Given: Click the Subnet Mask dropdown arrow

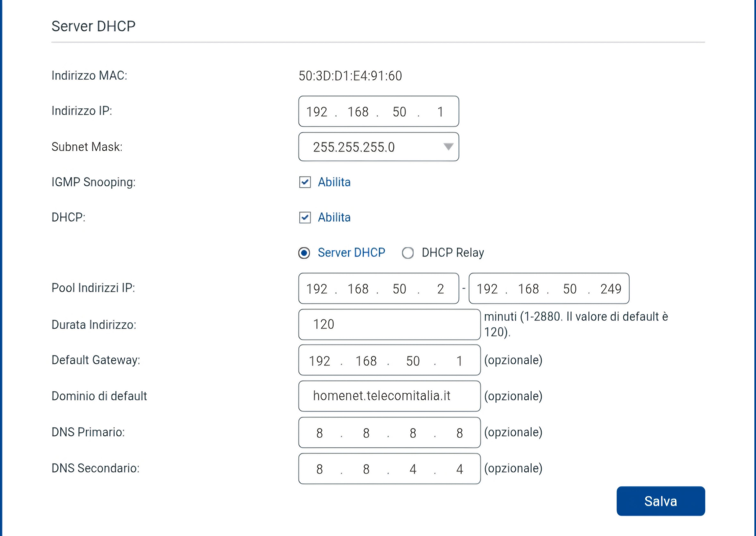Looking at the screenshot, I should point(448,146).
